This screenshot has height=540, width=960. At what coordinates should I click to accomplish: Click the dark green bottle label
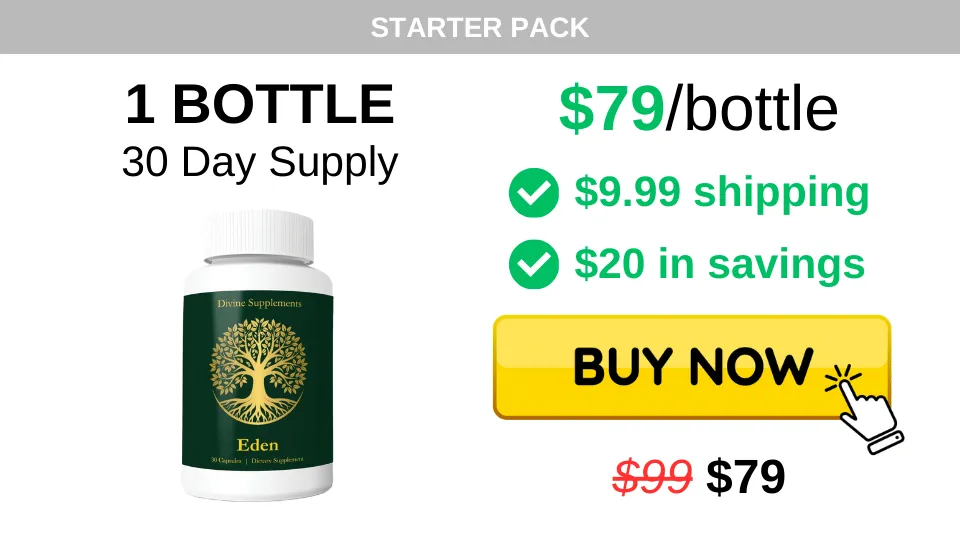click(258, 381)
